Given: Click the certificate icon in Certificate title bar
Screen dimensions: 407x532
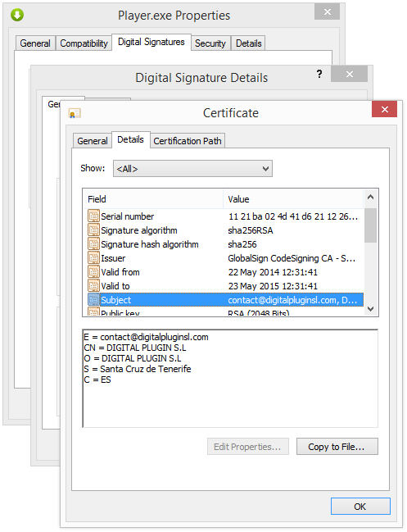Looking at the screenshot, I should (75, 113).
